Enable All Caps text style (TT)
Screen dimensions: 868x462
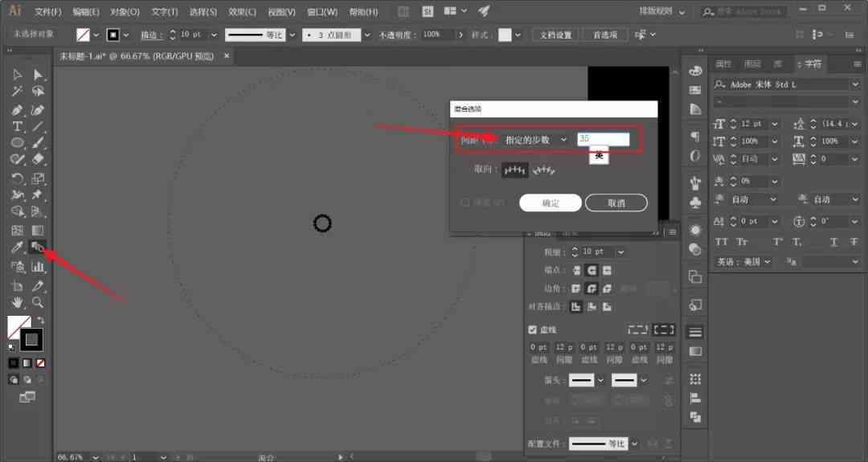[721, 242]
